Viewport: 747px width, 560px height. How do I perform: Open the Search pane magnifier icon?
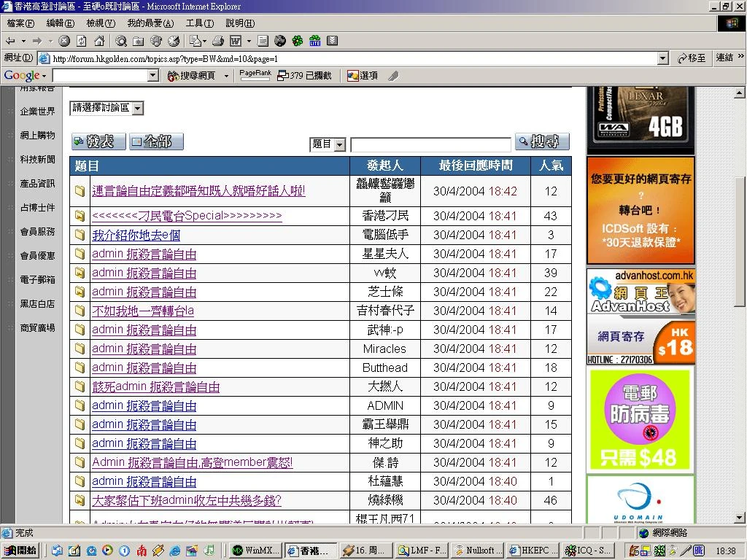pos(121,41)
